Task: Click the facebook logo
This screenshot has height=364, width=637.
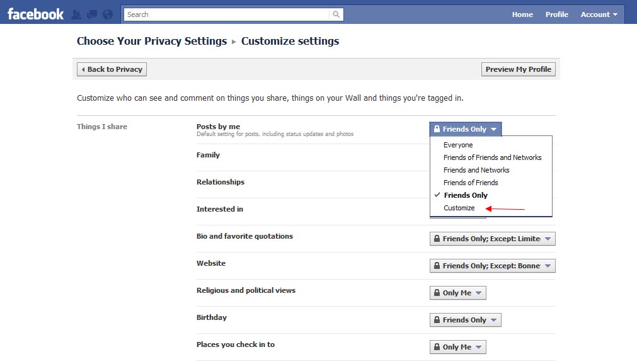Action: 35,13
